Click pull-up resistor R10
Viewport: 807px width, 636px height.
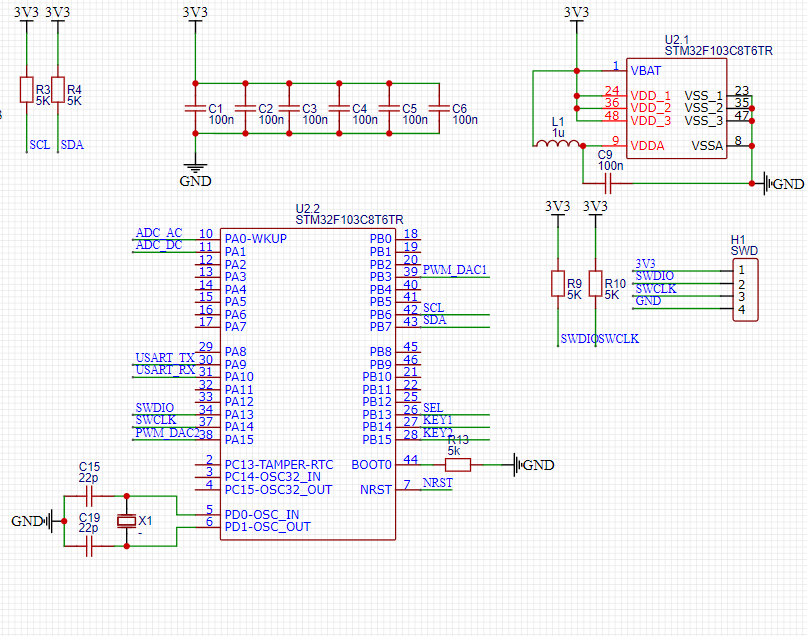pos(596,284)
